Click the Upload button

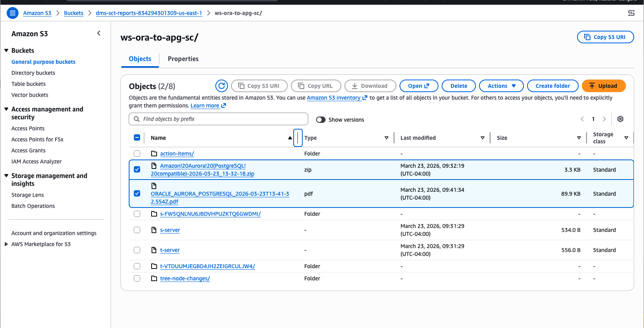(x=603, y=86)
